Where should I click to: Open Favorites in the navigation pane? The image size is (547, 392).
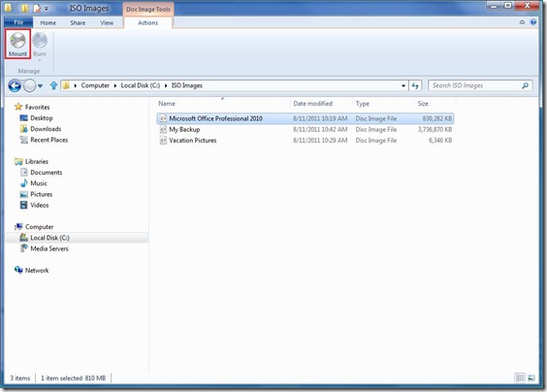(x=37, y=107)
